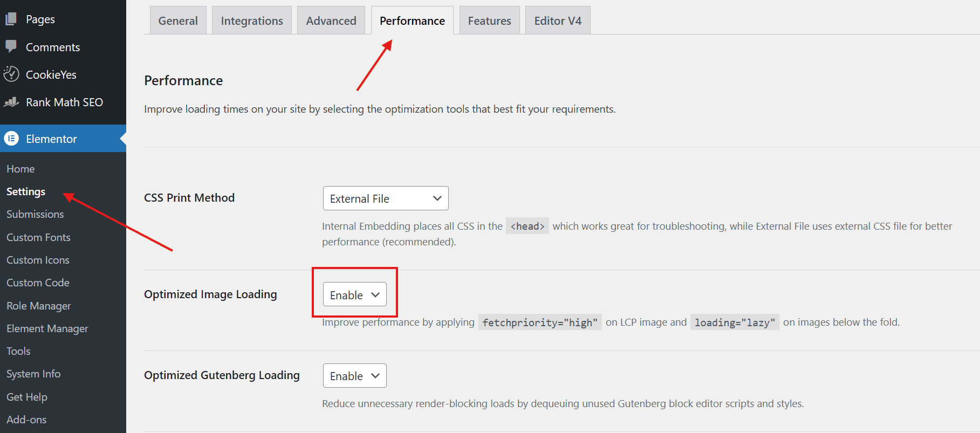The width and height of the screenshot is (980, 433).
Task: Switch to the General tab
Action: coord(178,20)
